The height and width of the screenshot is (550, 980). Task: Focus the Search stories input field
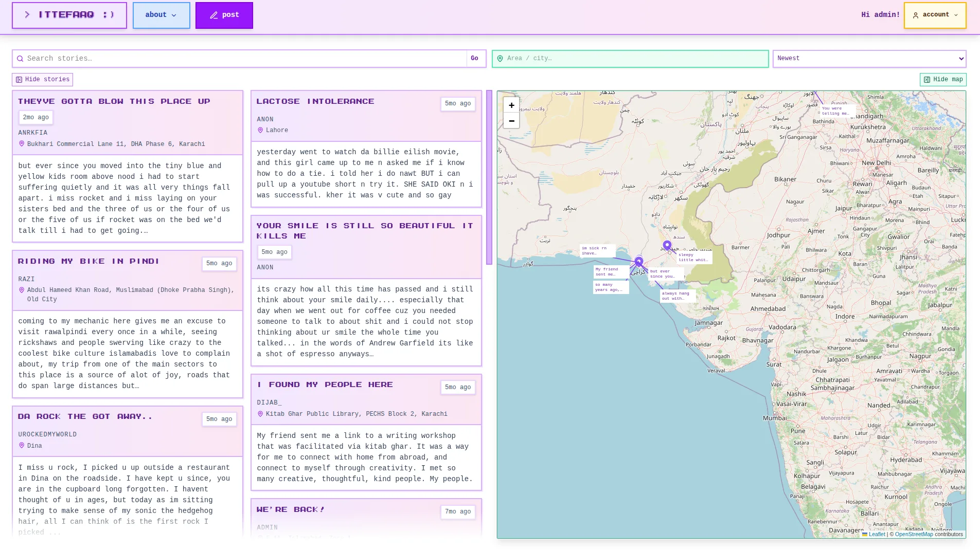(240, 59)
